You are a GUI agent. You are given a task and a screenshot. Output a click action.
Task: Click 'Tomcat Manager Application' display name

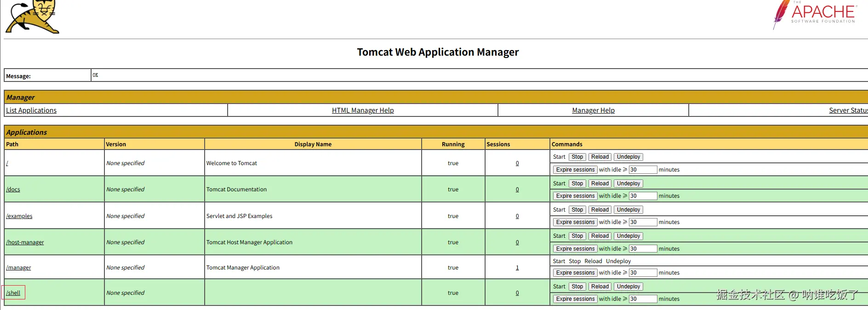(243, 268)
